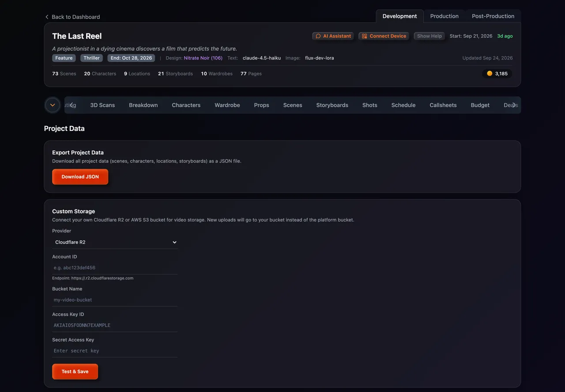Image resolution: width=565 pixels, height=392 pixels.
Task: Click the Thriller genre tag
Action: (91, 58)
